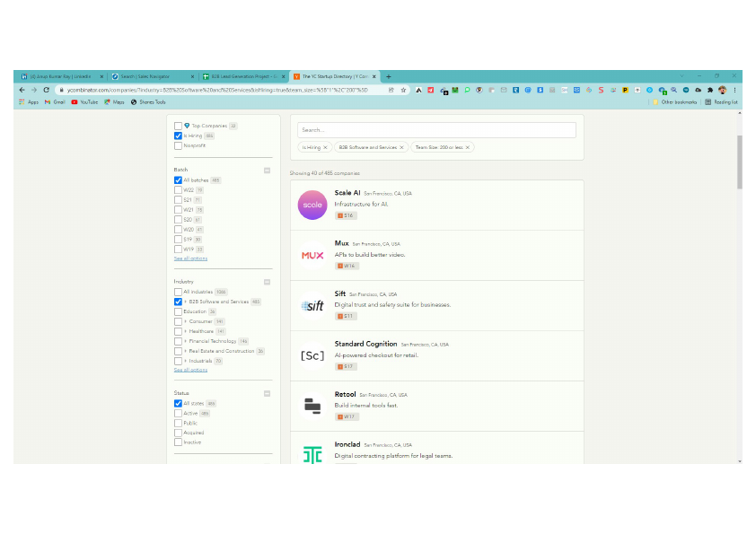Remove the Is Hiring filter chip
Image resolution: width=756 pixels, height=534 pixels.
coord(325,147)
